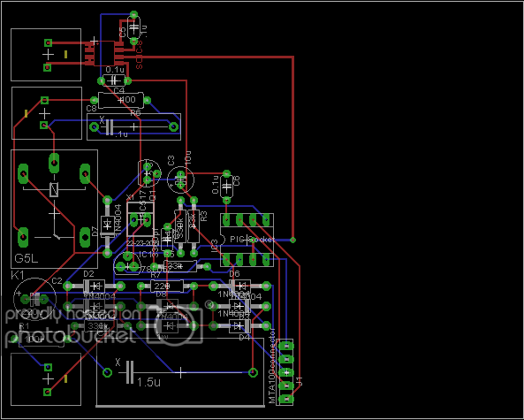The image size is (524, 420).
Task: Select the right pad of 1.5u capacitor
Action: (253, 372)
